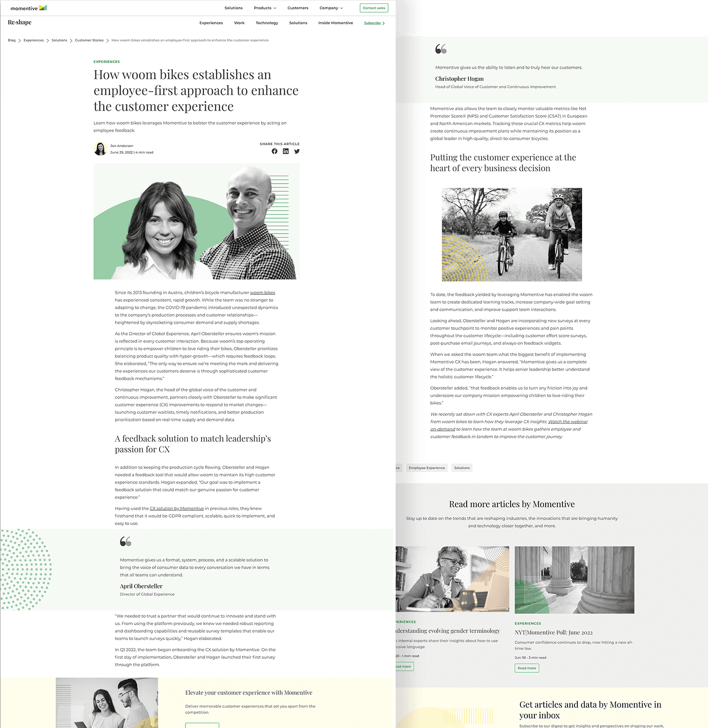Image resolution: width=711 pixels, height=728 pixels.
Task: Go to Work blog section
Action: tap(239, 23)
